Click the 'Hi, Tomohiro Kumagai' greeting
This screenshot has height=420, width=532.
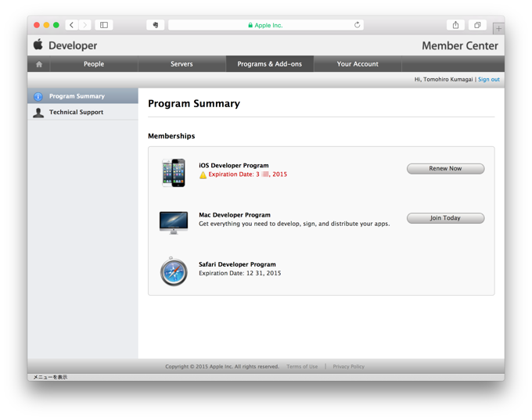[444, 80]
